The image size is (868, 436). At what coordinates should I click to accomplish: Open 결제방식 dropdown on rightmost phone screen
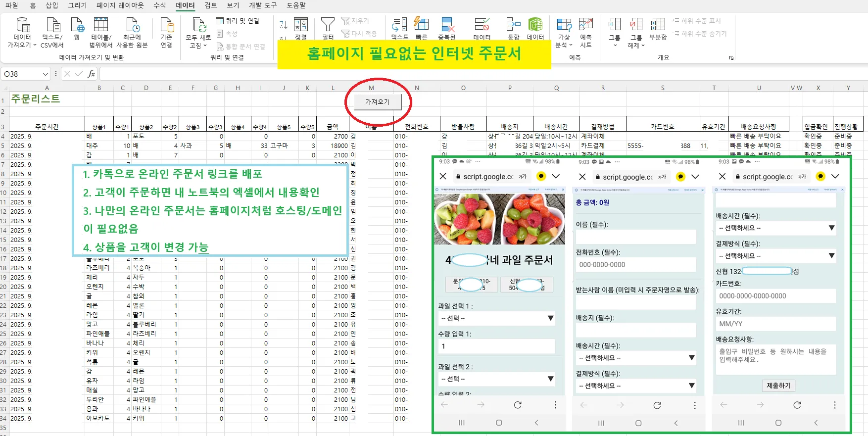pyautogui.click(x=776, y=256)
